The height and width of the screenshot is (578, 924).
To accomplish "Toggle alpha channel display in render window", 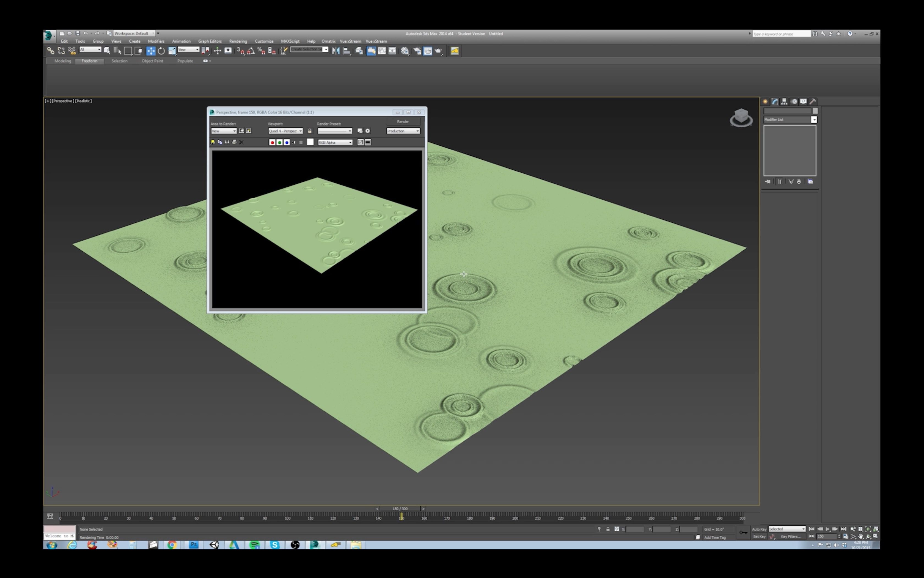I will [x=294, y=142].
